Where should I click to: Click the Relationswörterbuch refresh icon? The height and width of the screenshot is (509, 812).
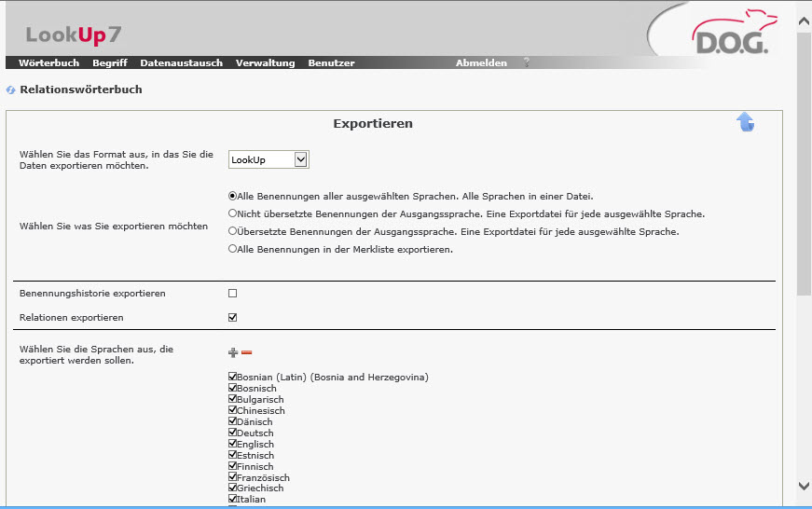(10, 90)
